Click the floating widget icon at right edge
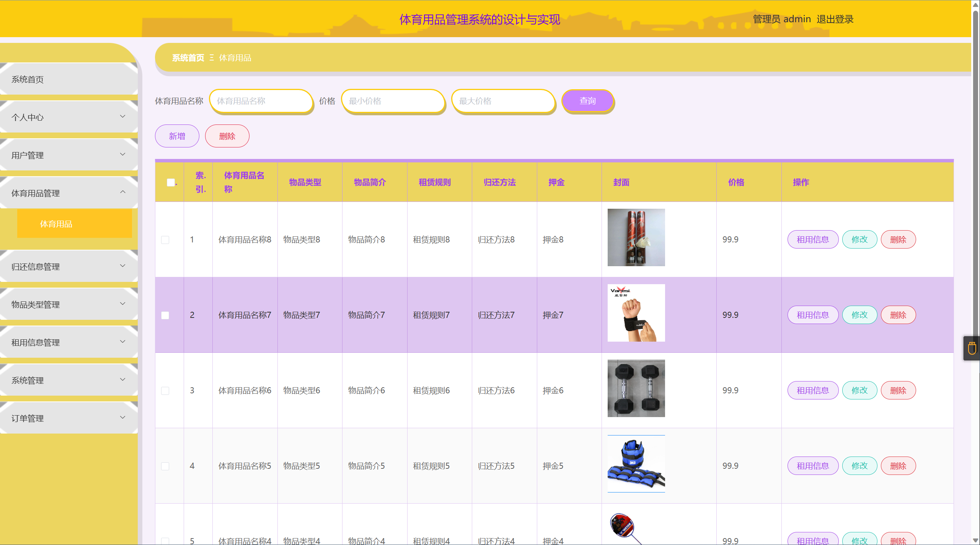The height and width of the screenshot is (545, 980). pyautogui.click(x=972, y=348)
